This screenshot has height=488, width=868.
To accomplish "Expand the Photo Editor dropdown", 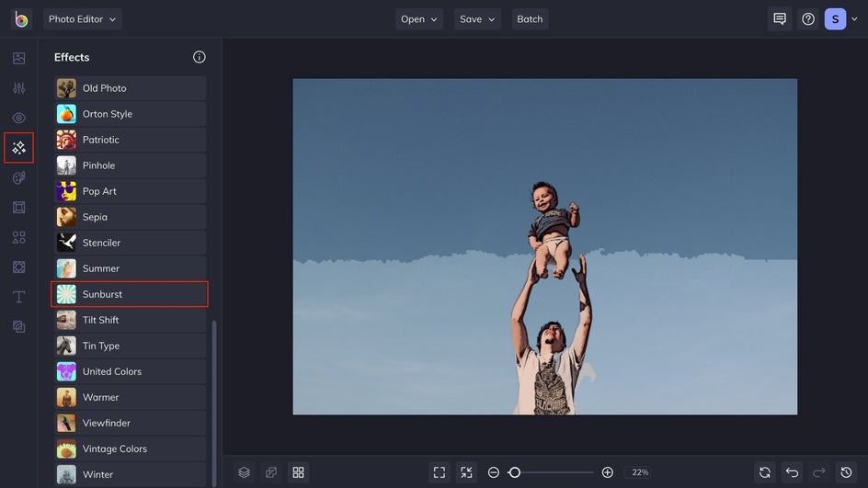I will (x=82, y=19).
